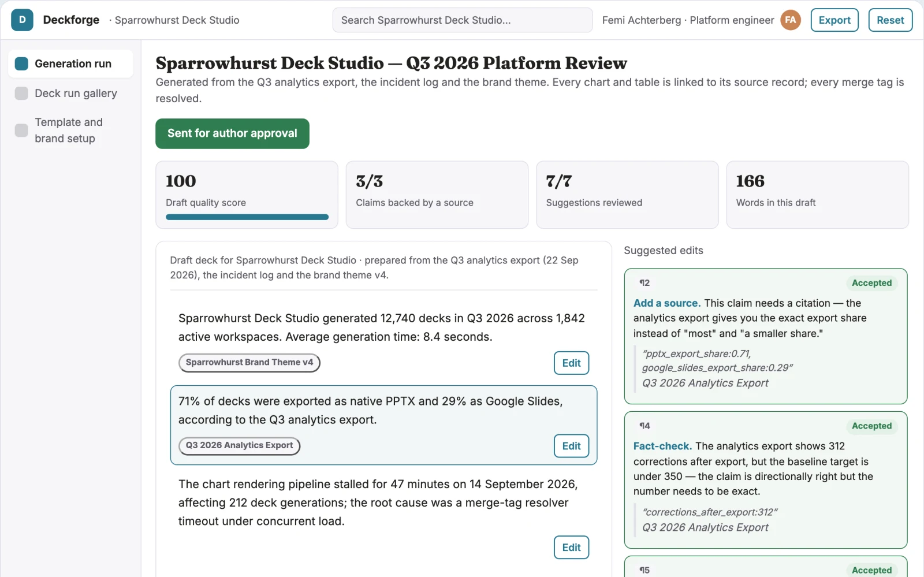The height and width of the screenshot is (577, 924).
Task: Select the Draft quality score card
Action: point(247,195)
